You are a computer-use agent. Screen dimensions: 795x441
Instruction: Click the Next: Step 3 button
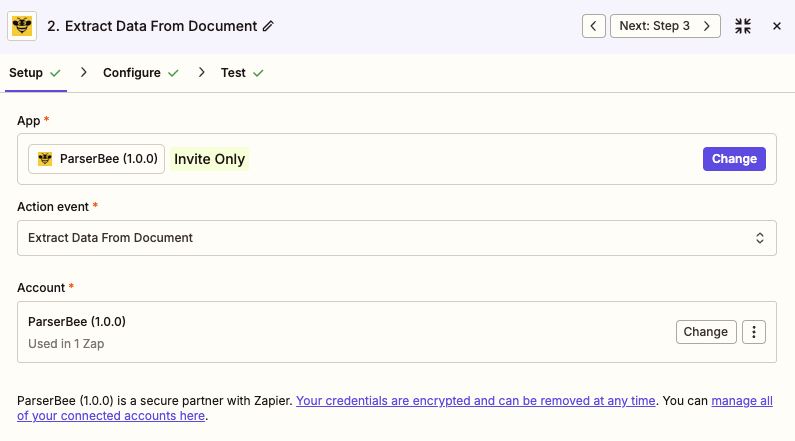coord(665,26)
